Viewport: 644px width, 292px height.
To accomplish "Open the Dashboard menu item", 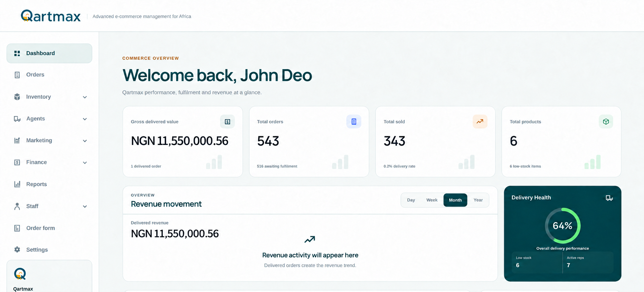I will click(x=49, y=53).
